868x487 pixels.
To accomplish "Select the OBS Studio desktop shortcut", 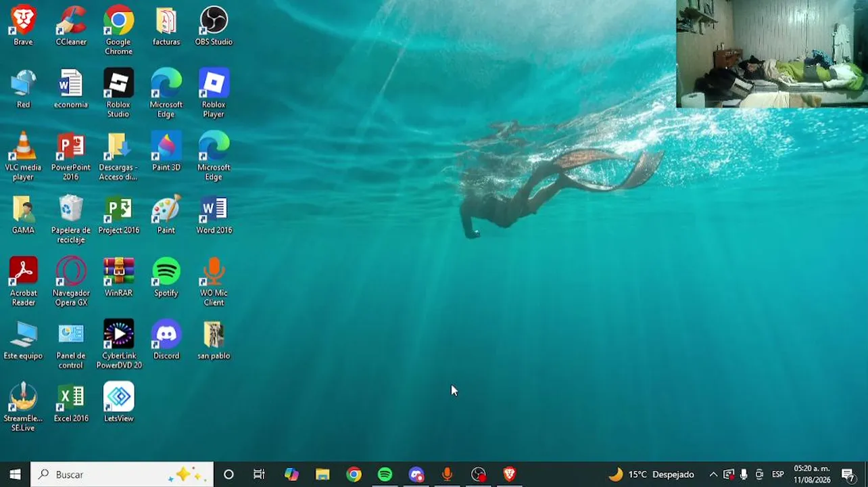I will click(214, 26).
